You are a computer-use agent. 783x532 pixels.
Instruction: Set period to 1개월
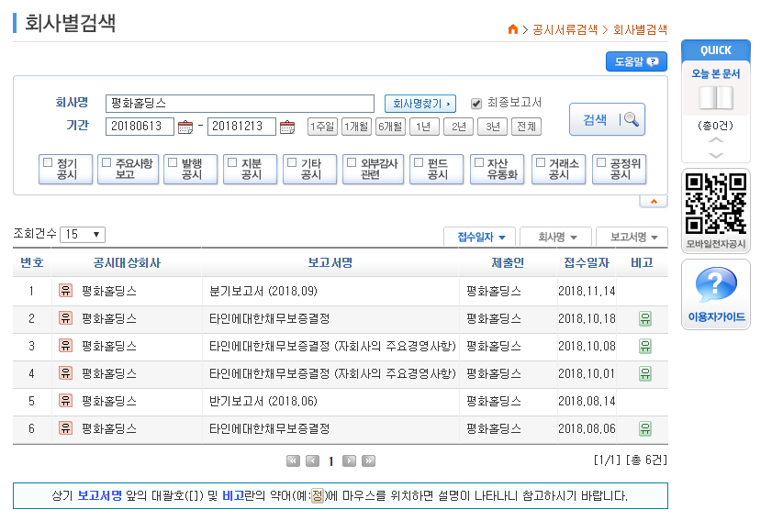point(356,127)
